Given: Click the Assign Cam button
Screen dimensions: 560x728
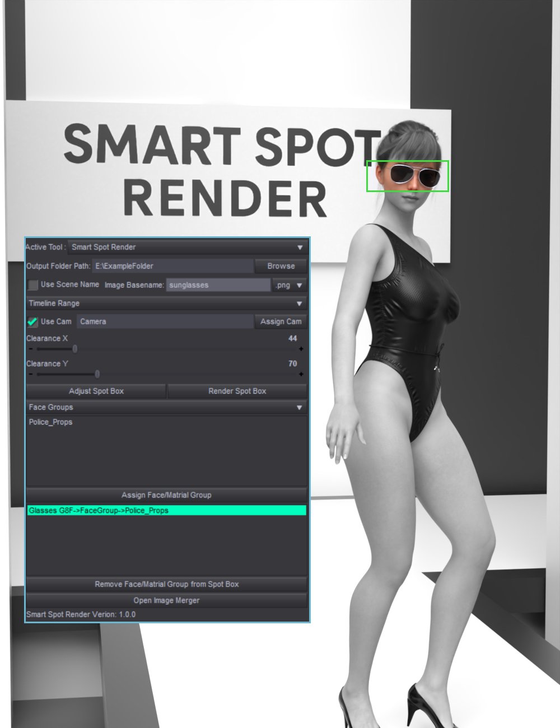Looking at the screenshot, I should tap(280, 321).
